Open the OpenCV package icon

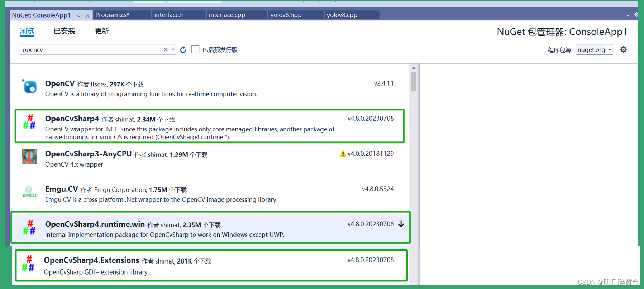(x=29, y=87)
